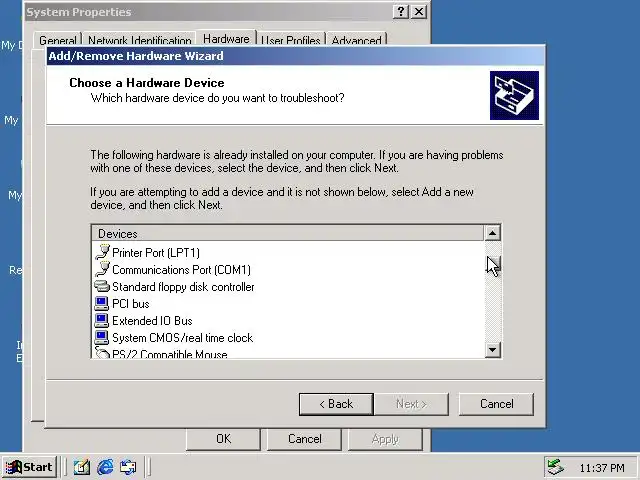This screenshot has width=640, height=480.
Task: Click the System Properties help question button
Action: coord(401,12)
